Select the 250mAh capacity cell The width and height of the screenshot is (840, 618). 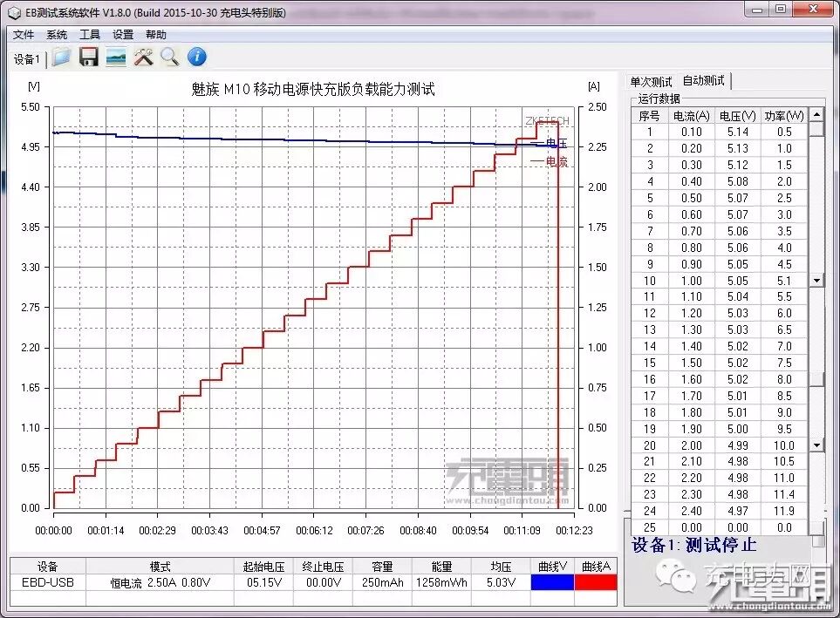383,582
